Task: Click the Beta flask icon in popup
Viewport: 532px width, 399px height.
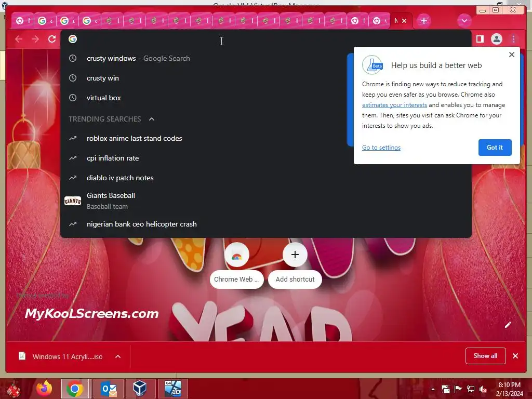Action: click(373, 65)
